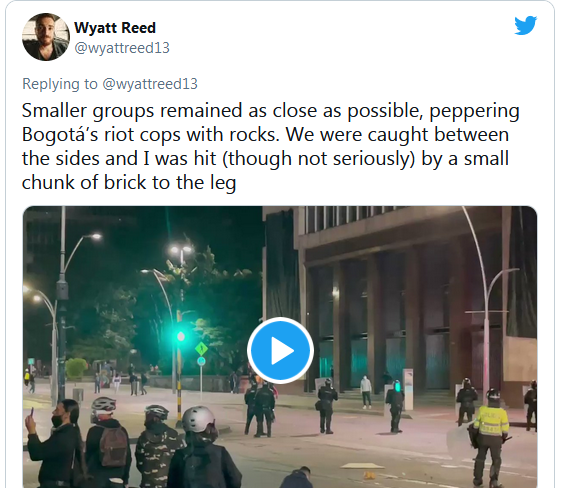Play the embedded protest video

[x=280, y=350]
